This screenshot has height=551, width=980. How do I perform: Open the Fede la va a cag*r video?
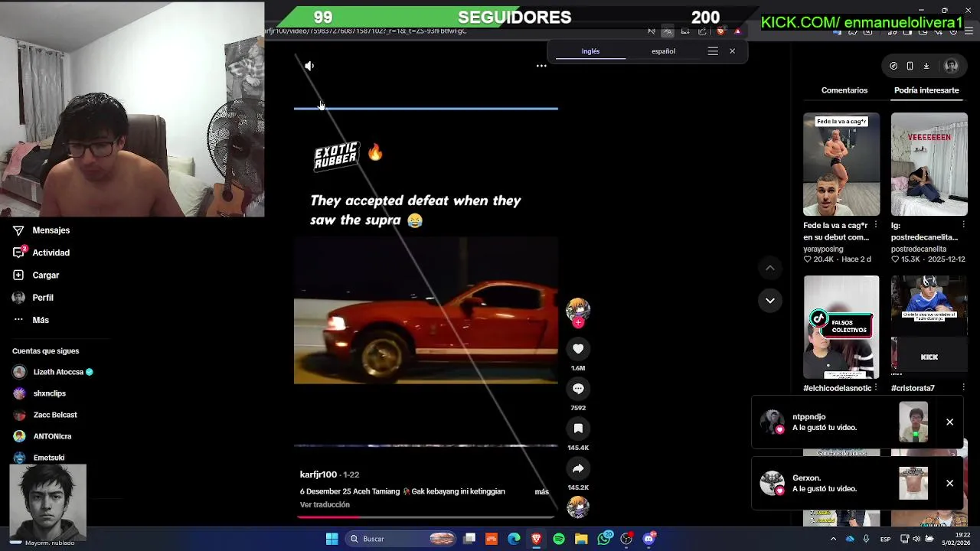coord(841,165)
